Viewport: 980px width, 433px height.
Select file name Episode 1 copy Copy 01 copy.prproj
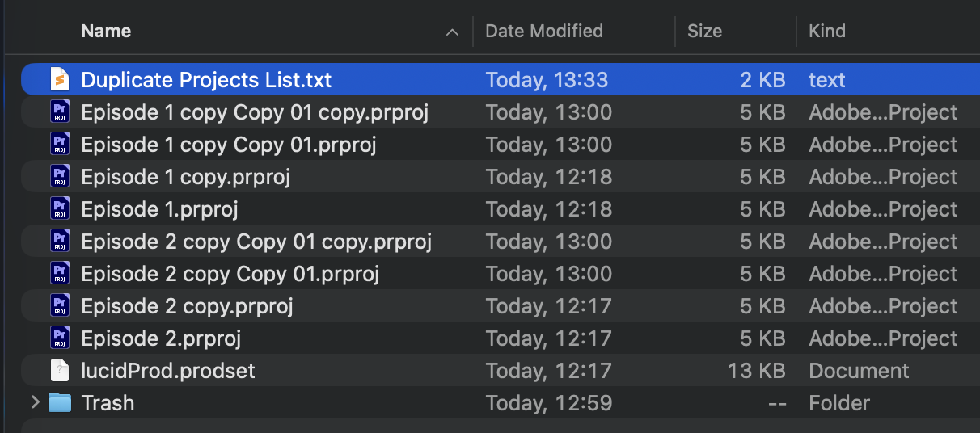click(255, 112)
